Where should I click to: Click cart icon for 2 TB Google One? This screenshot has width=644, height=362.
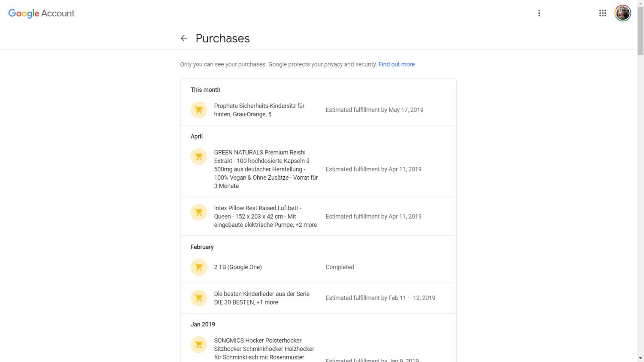[x=199, y=267]
